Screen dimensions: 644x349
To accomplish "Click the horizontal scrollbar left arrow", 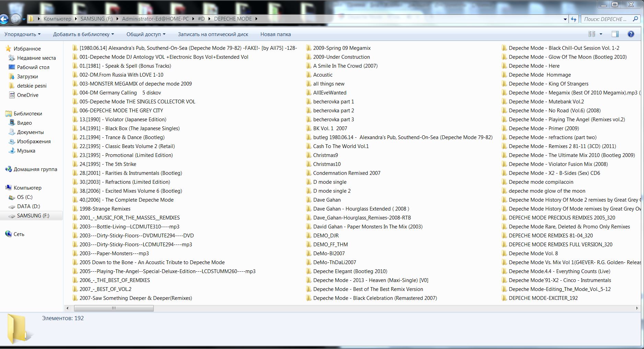I will (67, 308).
